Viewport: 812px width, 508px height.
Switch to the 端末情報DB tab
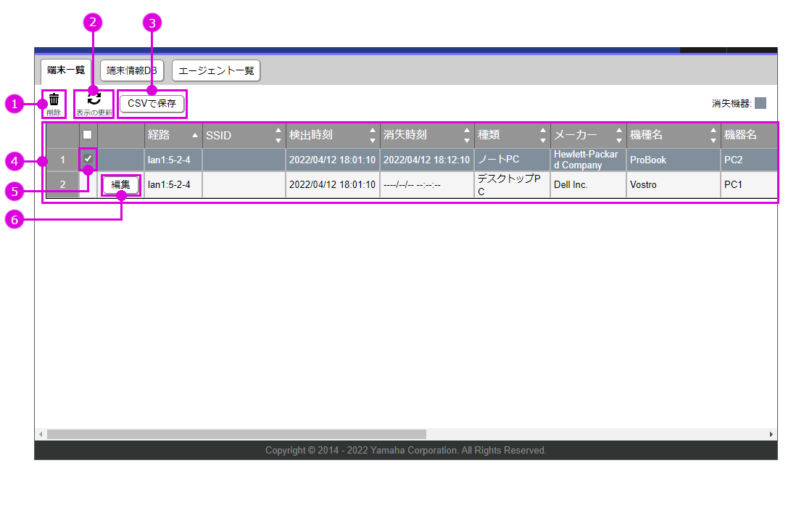click(131, 70)
